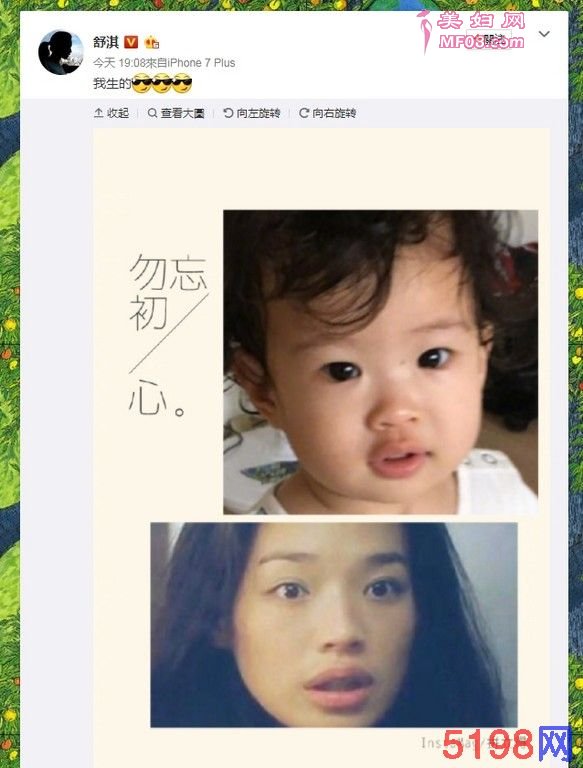Click the first sunglasses emoji in post
Image resolution: width=583 pixels, height=768 pixels.
[x=142, y=83]
